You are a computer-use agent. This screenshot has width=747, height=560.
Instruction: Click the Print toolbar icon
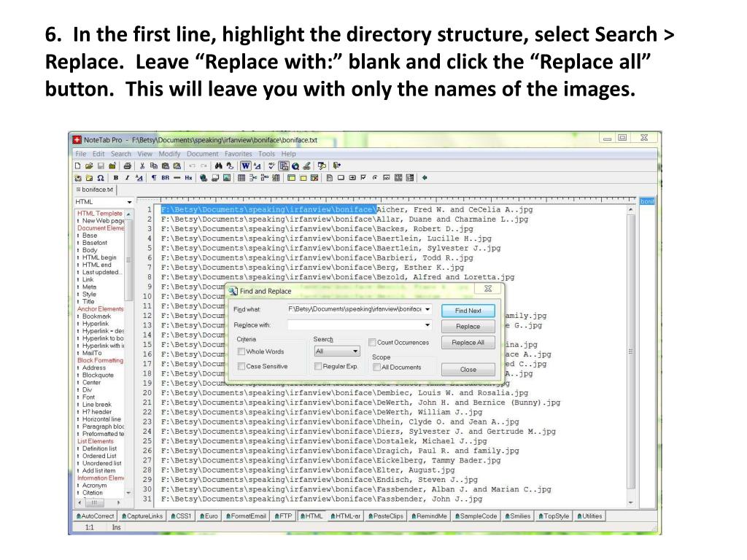click(x=127, y=166)
